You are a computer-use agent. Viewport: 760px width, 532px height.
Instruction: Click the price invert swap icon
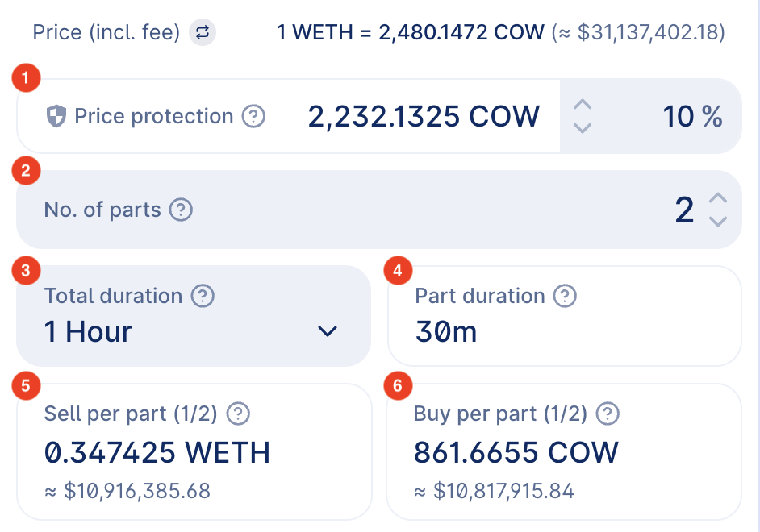pos(203,33)
